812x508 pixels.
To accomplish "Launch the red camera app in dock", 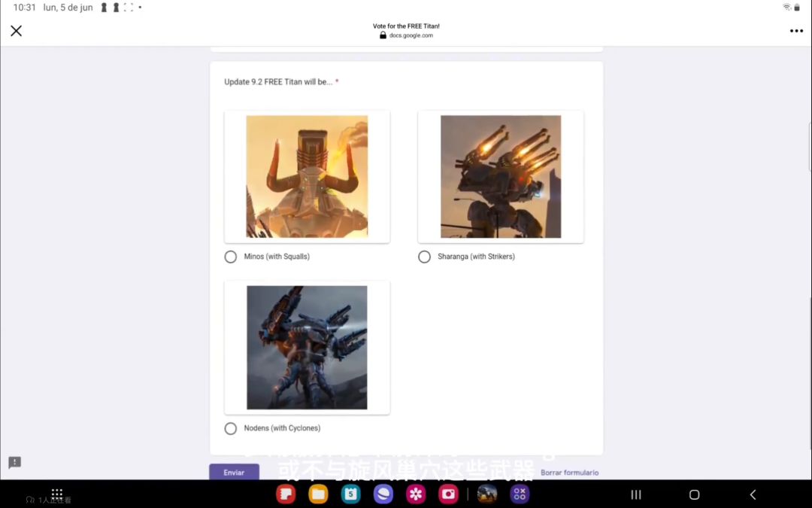I will point(448,494).
